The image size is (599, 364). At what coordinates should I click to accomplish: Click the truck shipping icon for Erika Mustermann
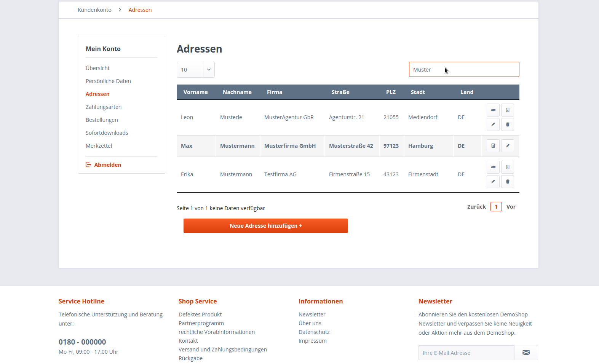point(493,167)
